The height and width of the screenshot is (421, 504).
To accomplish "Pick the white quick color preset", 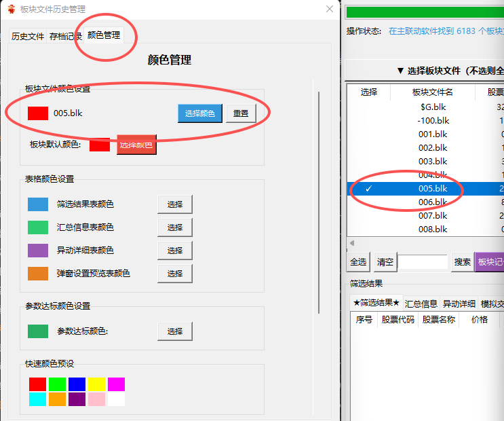I will 116,399.
